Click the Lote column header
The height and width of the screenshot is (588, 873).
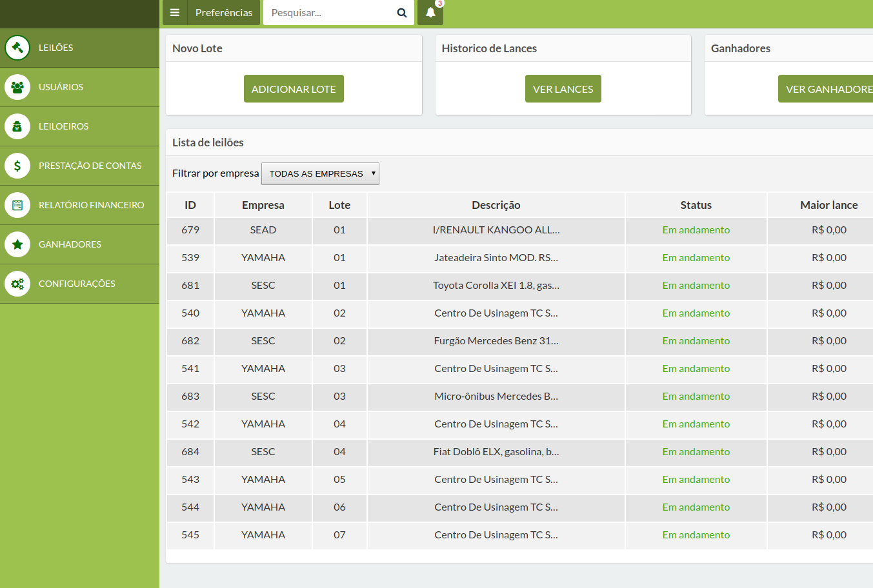pyautogui.click(x=339, y=205)
